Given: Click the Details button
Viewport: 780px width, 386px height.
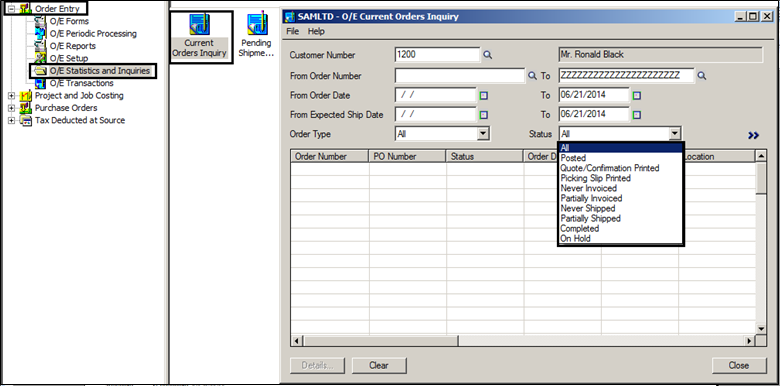Looking at the screenshot, I should click(x=317, y=365).
